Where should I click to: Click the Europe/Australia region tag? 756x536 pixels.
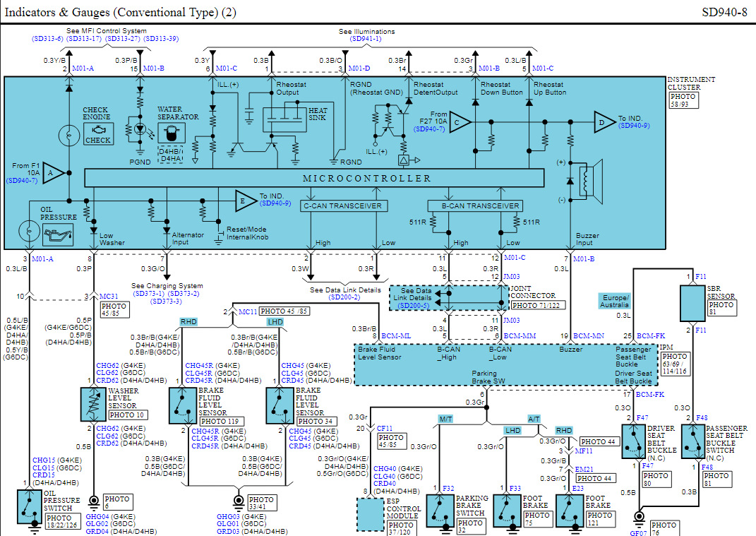pos(615,301)
